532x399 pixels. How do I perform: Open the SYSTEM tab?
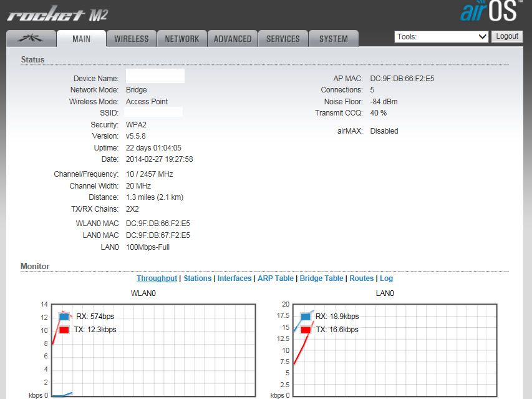(334, 39)
